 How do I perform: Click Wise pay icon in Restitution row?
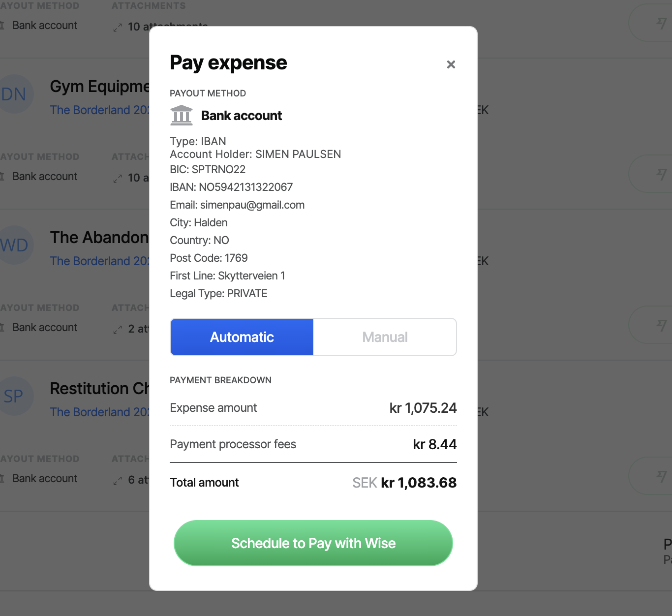click(661, 476)
